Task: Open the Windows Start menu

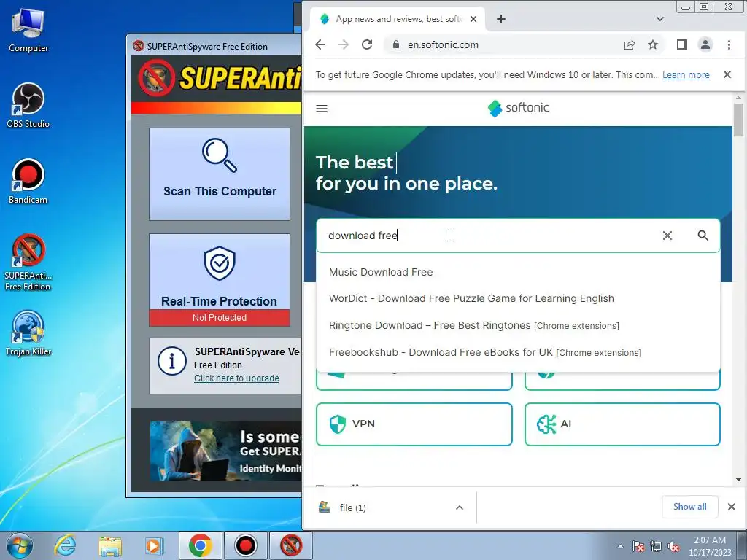Action: (20, 545)
